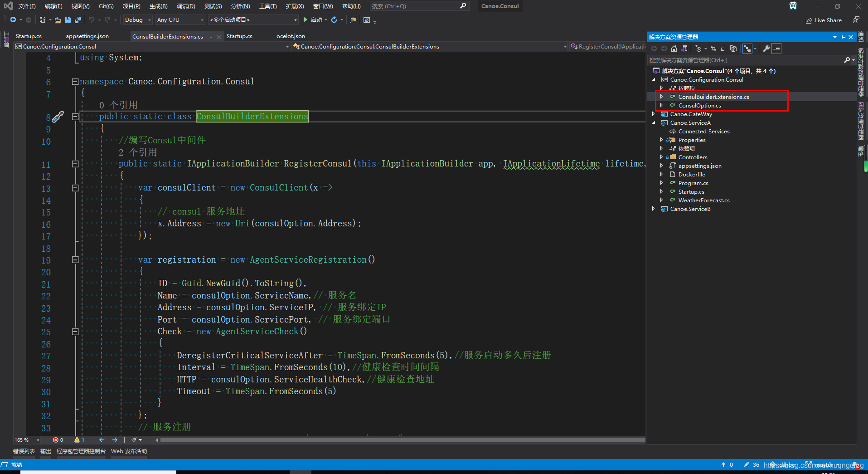Screen dimensions: 868x474
Task: Collapse the registration block at line 19
Action: (x=75, y=260)
